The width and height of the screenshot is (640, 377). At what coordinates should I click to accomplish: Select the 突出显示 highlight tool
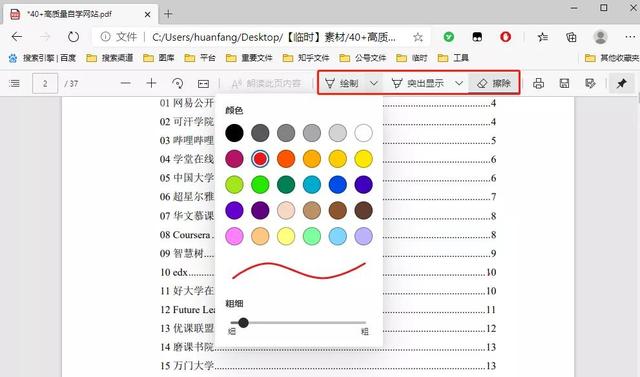(417, 84)
